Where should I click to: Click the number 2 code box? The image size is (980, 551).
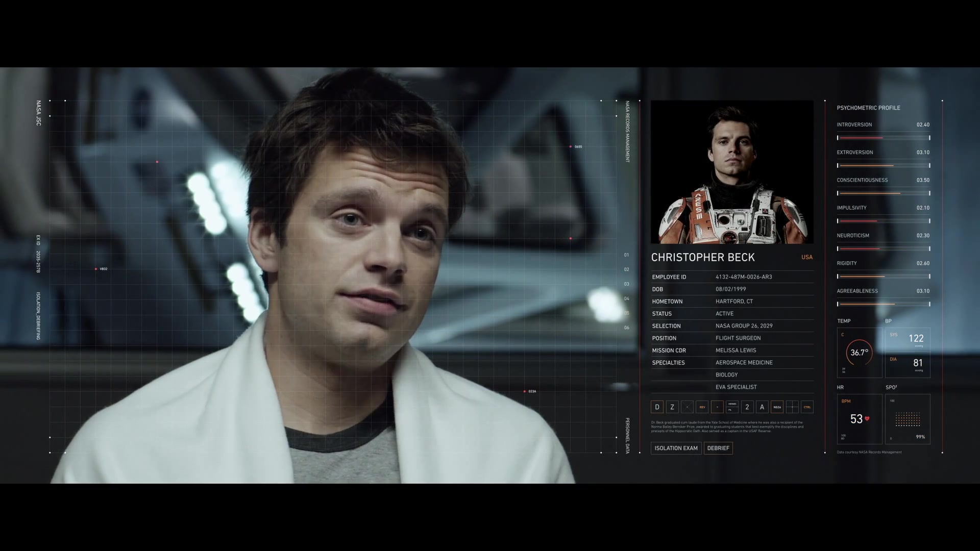(x=747, y=407)
